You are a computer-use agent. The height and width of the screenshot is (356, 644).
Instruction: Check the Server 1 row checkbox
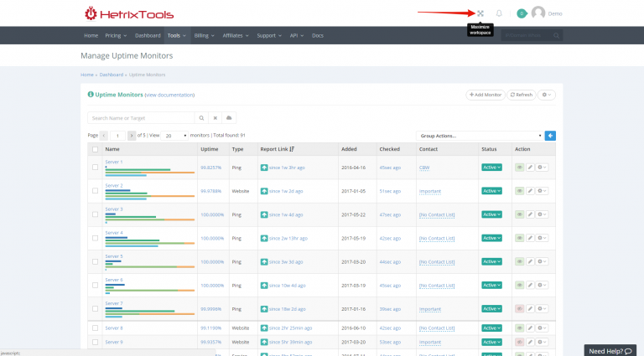96,168
